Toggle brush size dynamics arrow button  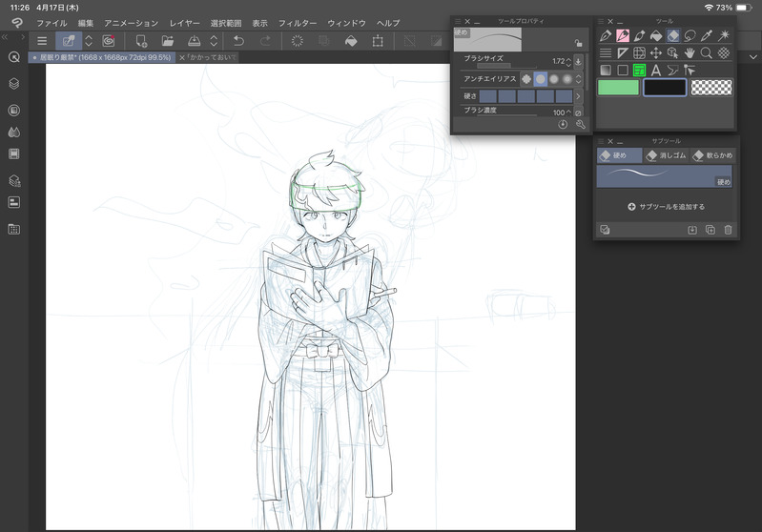pos(578,61)
